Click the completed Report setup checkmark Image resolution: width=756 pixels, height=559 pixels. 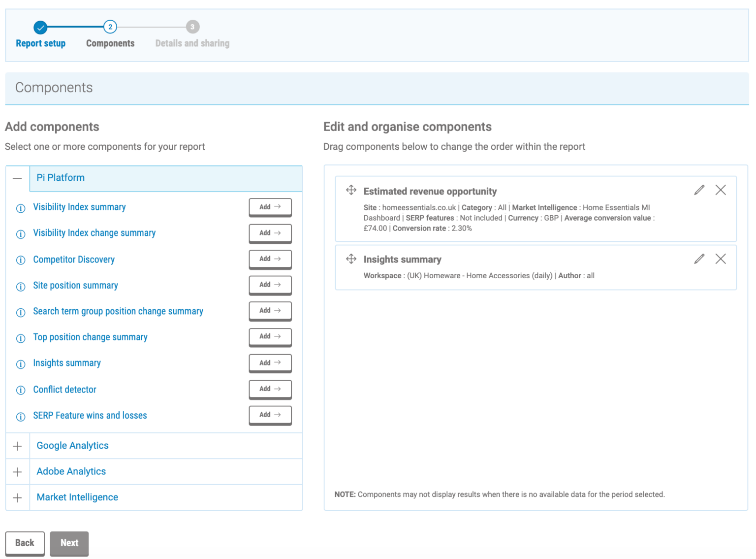(40, 27)
